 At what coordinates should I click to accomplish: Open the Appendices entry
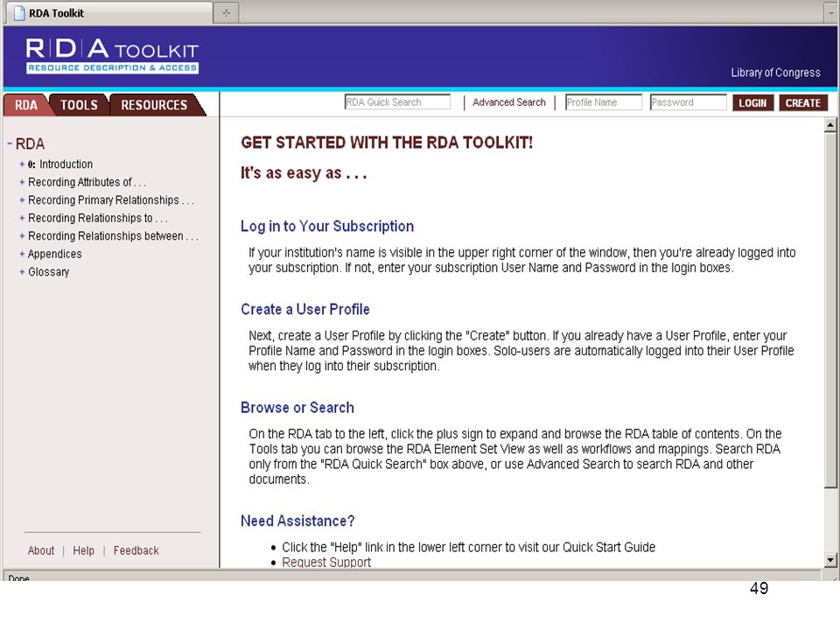click(54, 254)
